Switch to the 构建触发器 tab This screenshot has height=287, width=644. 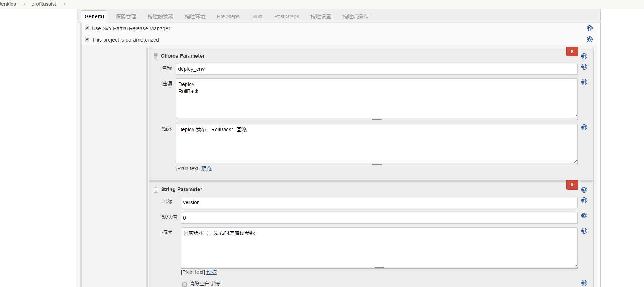(160, 16)
